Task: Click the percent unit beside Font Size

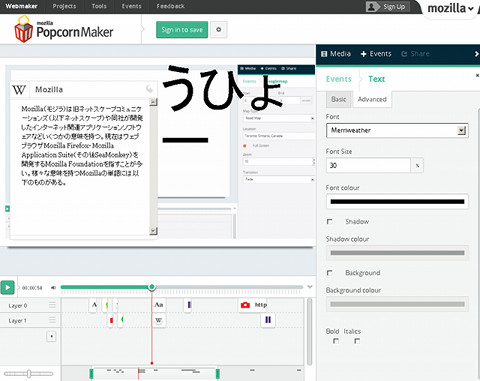Action: coord(417,165)
